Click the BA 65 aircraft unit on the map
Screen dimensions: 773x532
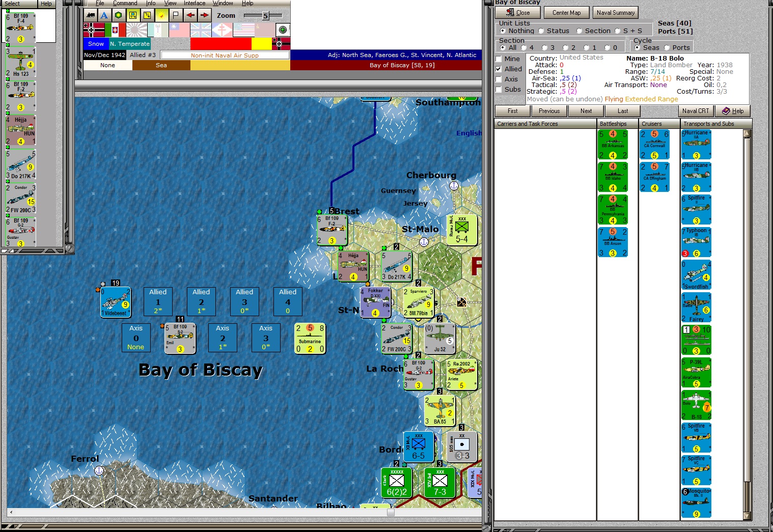[440, 411]
